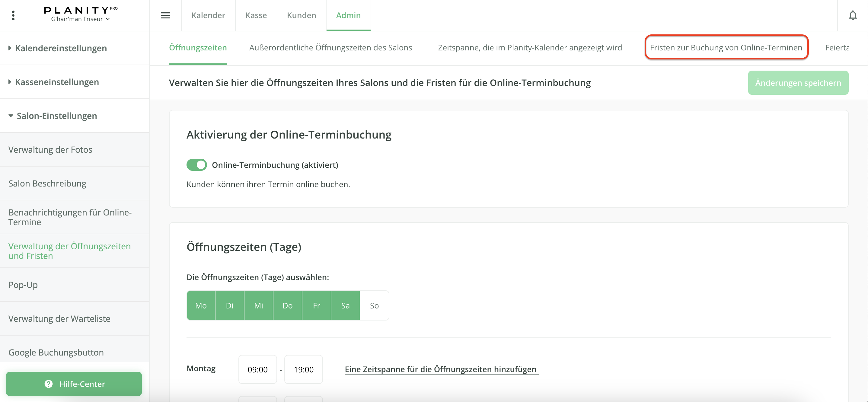Open the G'hair'man Friseur salon dropdown
868x402 pixels.
(80, 19)
